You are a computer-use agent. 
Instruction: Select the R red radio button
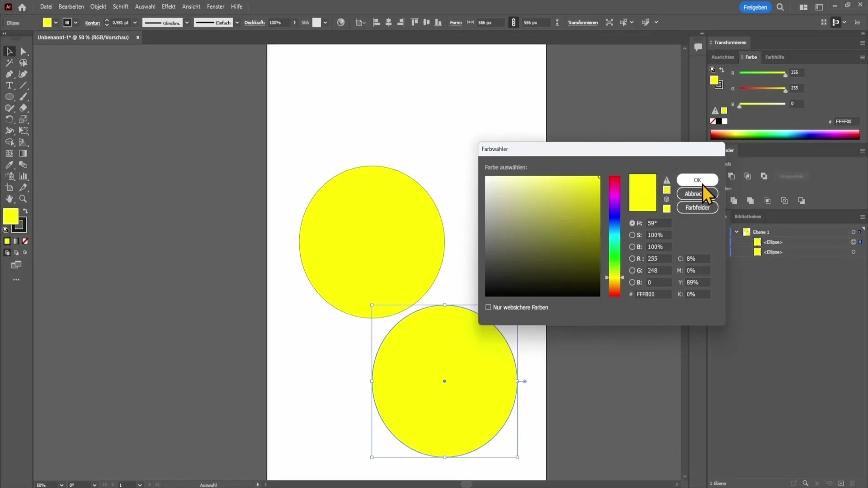click(632, 258)
